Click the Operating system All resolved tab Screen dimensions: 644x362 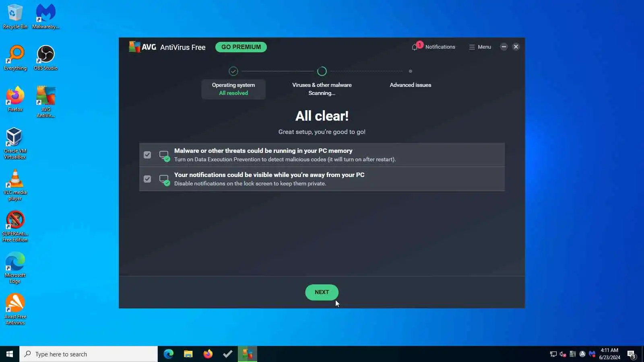pos(233,89)
